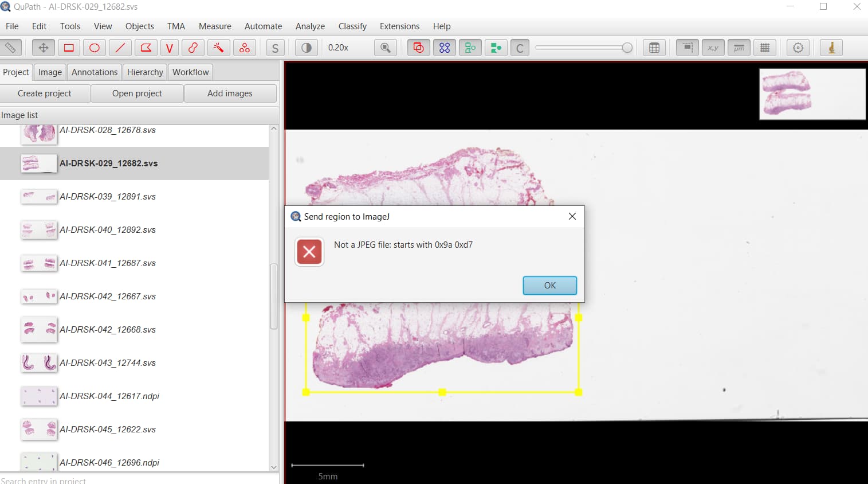The image size is (868, 484).
Task: Open a measurement table
Action: [654, 48]
